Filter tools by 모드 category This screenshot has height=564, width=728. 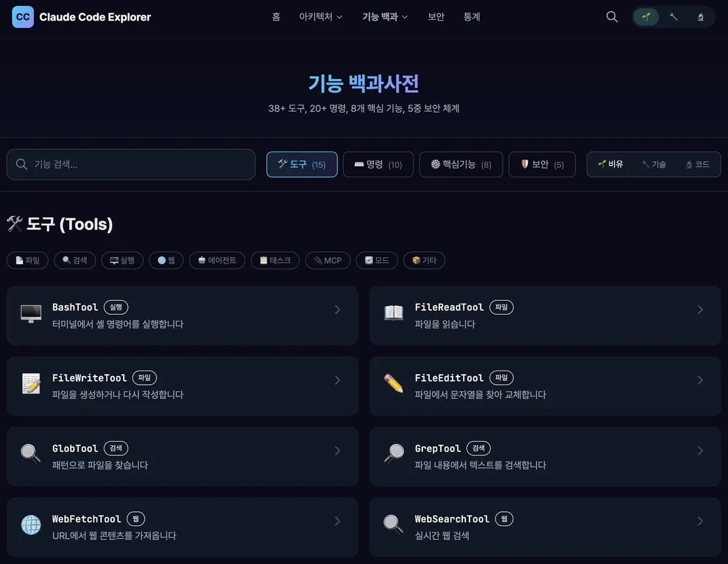click(377, 260)
